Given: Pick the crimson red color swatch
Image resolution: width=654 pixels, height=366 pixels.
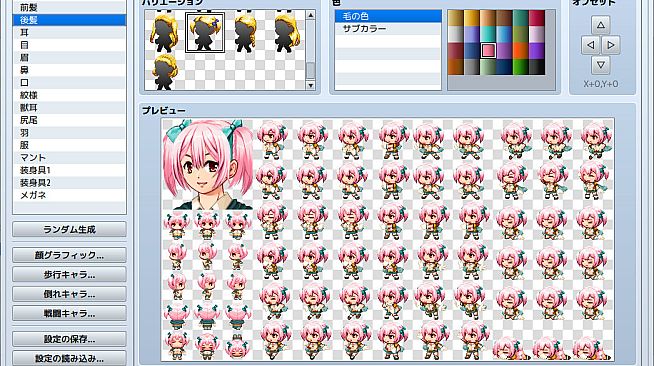Looking at the screenshot, I should (x=537, y=18).
